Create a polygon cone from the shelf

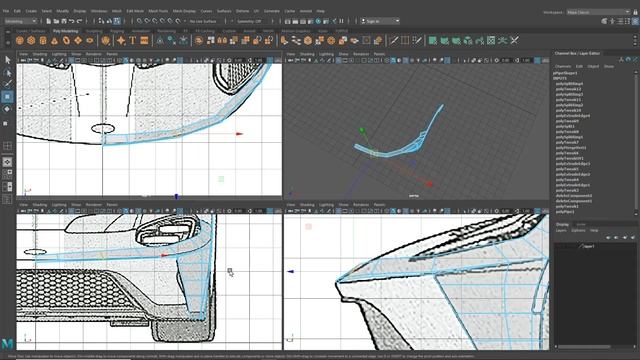click(55, 40)
